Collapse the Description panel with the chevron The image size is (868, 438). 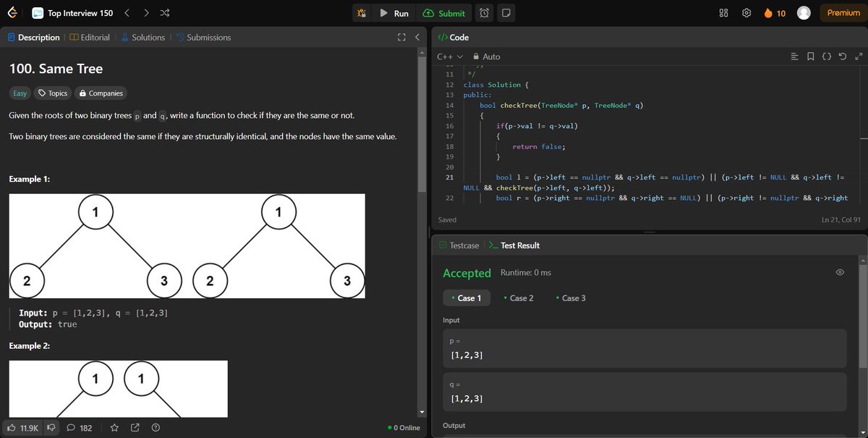pyautogui.click(x=417, y=37)
